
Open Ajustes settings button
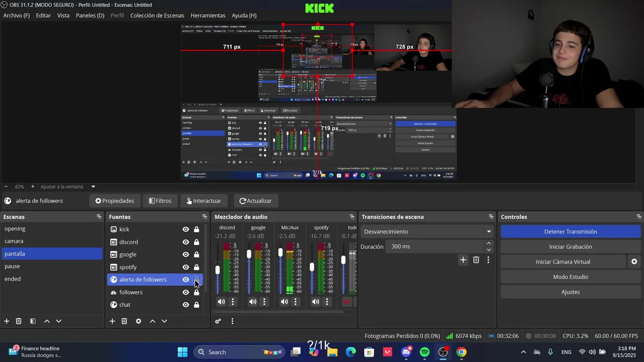(571, 292)
